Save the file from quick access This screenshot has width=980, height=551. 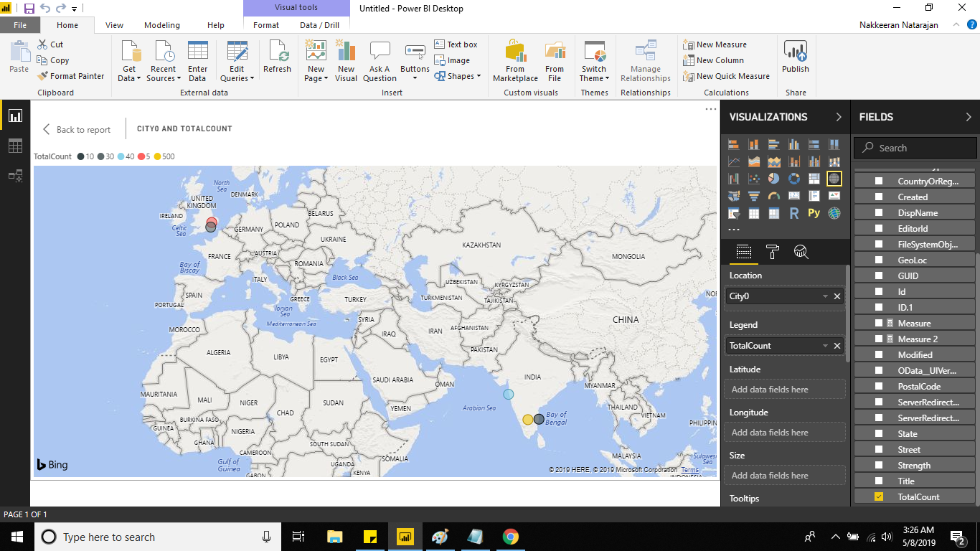coord(29,9)
